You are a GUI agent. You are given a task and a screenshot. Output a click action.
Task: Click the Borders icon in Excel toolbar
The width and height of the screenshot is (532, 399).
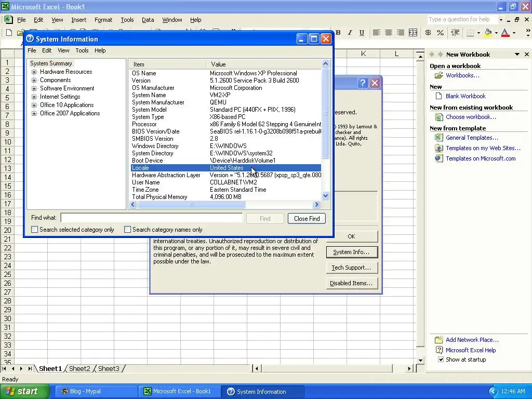pos(470,33)
